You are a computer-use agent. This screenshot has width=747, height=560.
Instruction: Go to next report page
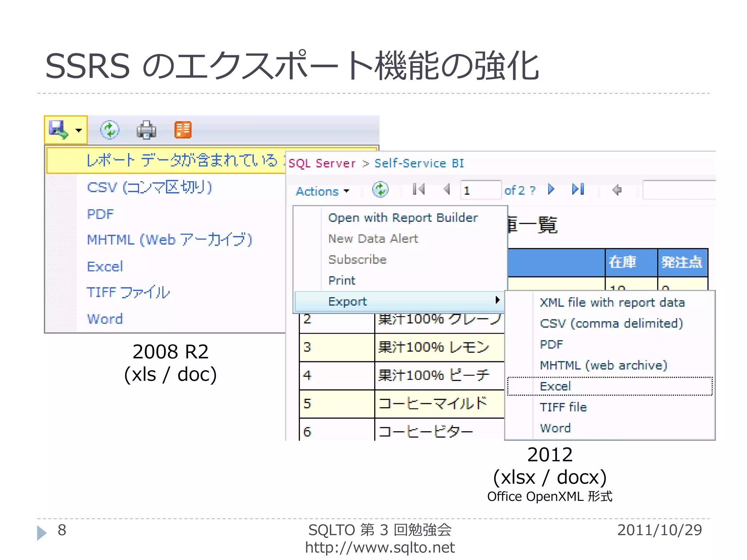(x=551, y=189)
